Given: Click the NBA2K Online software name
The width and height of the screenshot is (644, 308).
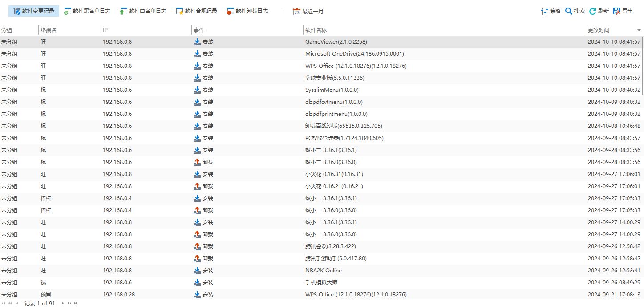Looking at the screenshot, I should tap(324, 271).
